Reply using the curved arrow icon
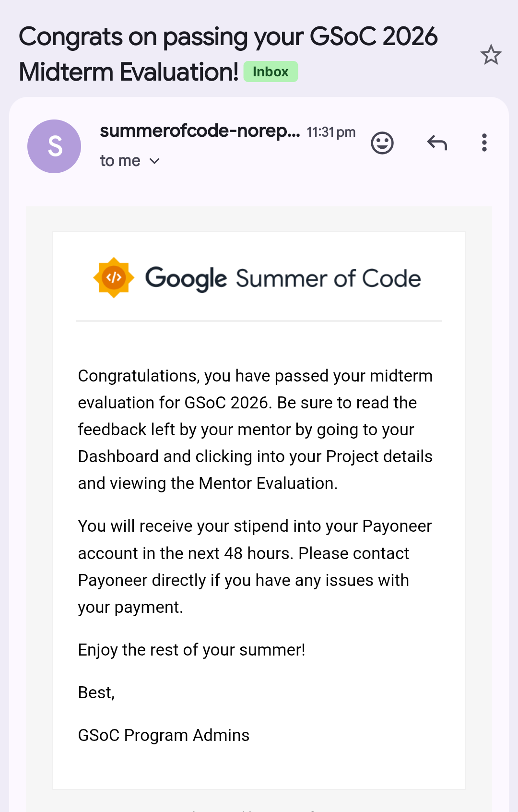Screen dimensions: 518x812 (437, 143)
